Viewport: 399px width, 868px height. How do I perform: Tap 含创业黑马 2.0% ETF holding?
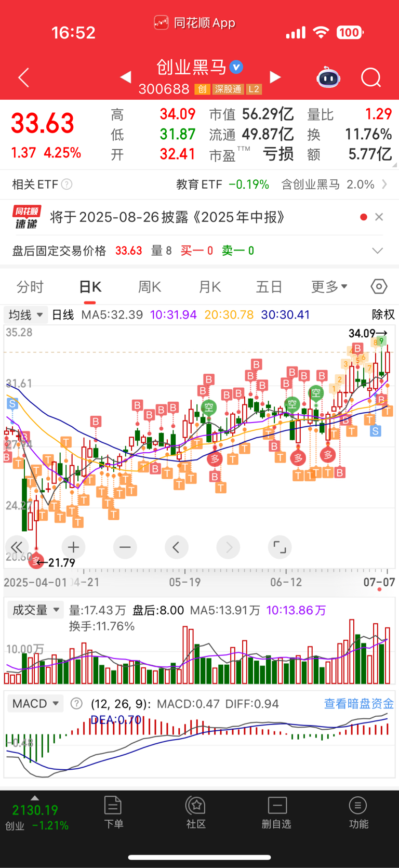click(x=328, y=184)
